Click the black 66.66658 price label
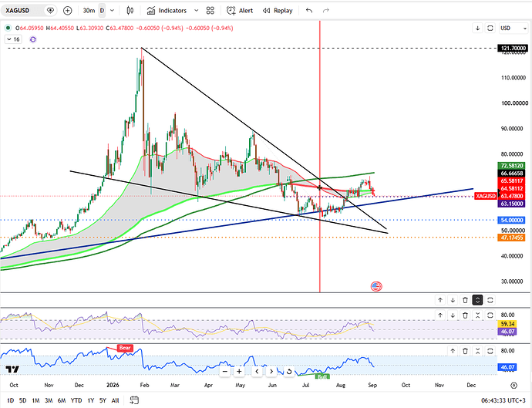 point(512,173)
